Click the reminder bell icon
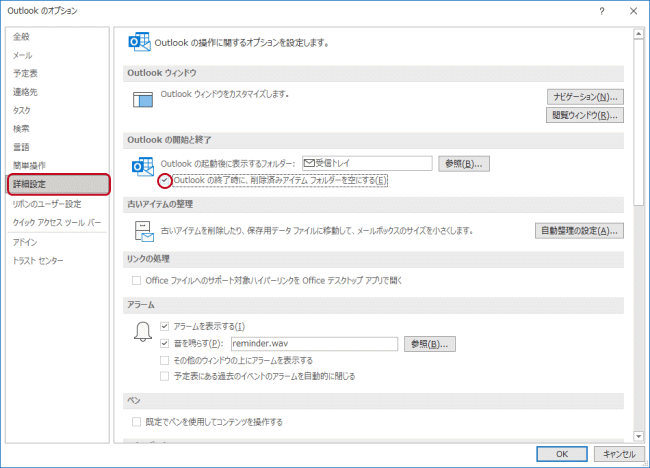The height and width of the screenshot is (468, 650). click(x=143, y=332)
